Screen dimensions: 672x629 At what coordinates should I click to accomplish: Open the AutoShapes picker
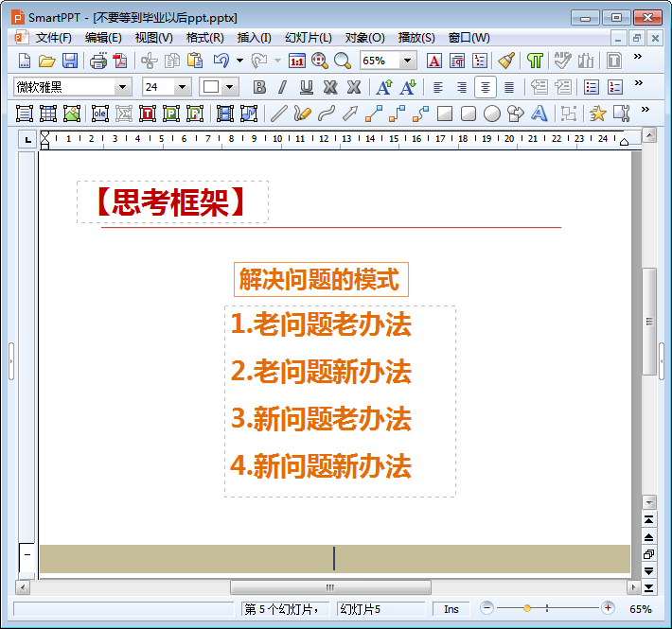click(x=515, y=114)
